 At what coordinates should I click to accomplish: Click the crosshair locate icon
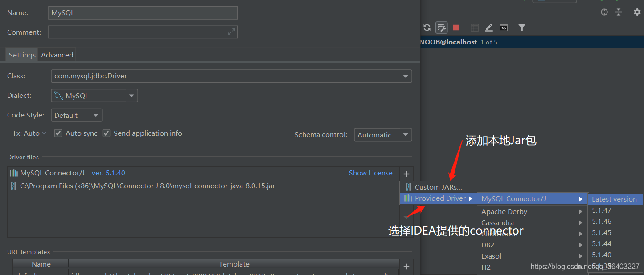(x=604, y=12)
